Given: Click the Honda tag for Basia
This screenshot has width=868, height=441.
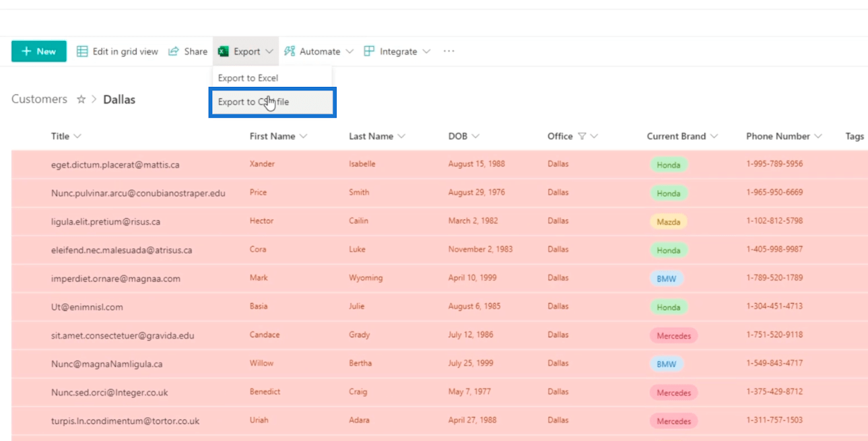Looking at the screenshot, I should pyautogui.click(x=669, y=307).
